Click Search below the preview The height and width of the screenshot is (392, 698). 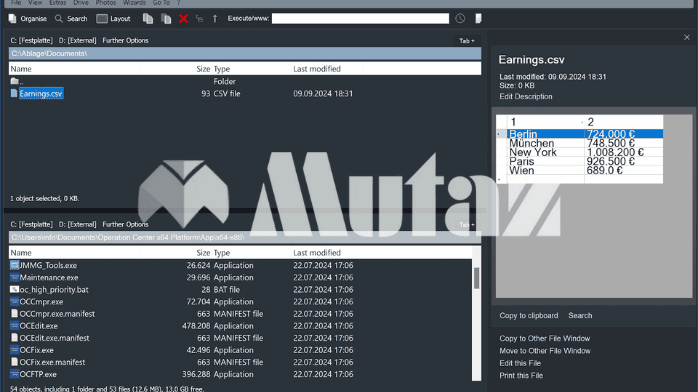(580, 315)
